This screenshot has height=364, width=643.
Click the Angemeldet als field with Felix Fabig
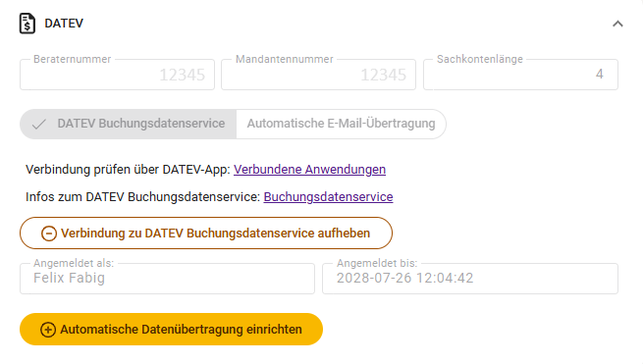coord(167,279)
